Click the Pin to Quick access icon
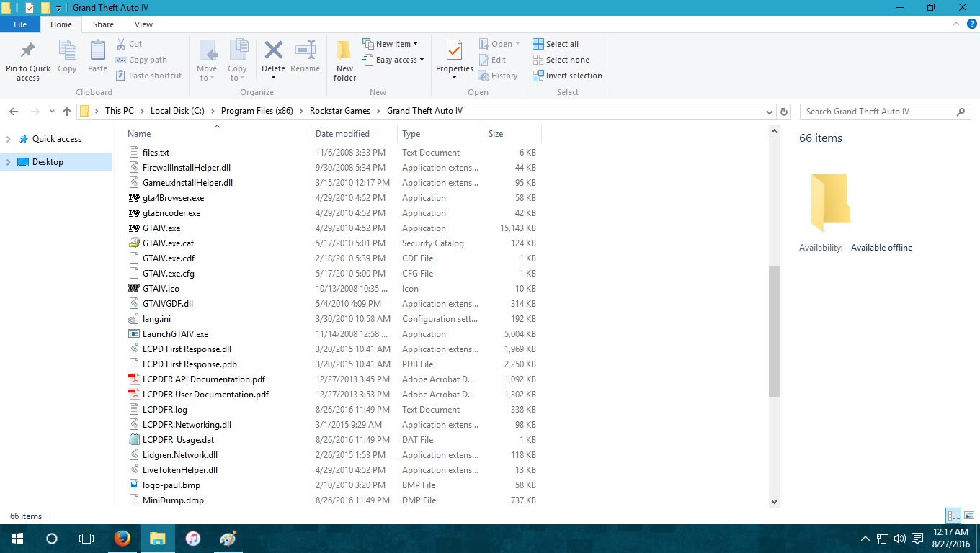This screenshot has width=980, height=553. (28, 51)
